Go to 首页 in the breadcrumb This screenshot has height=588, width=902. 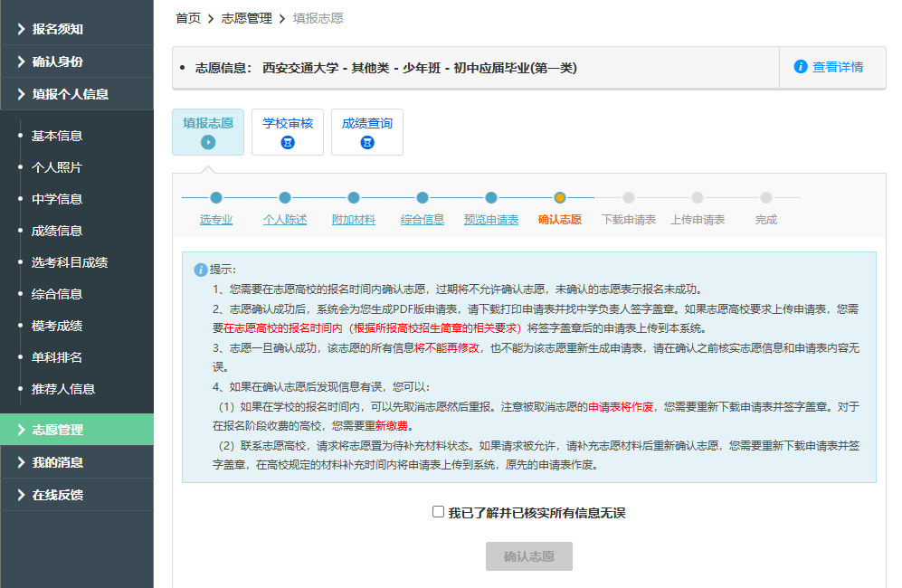click(187, 18)
